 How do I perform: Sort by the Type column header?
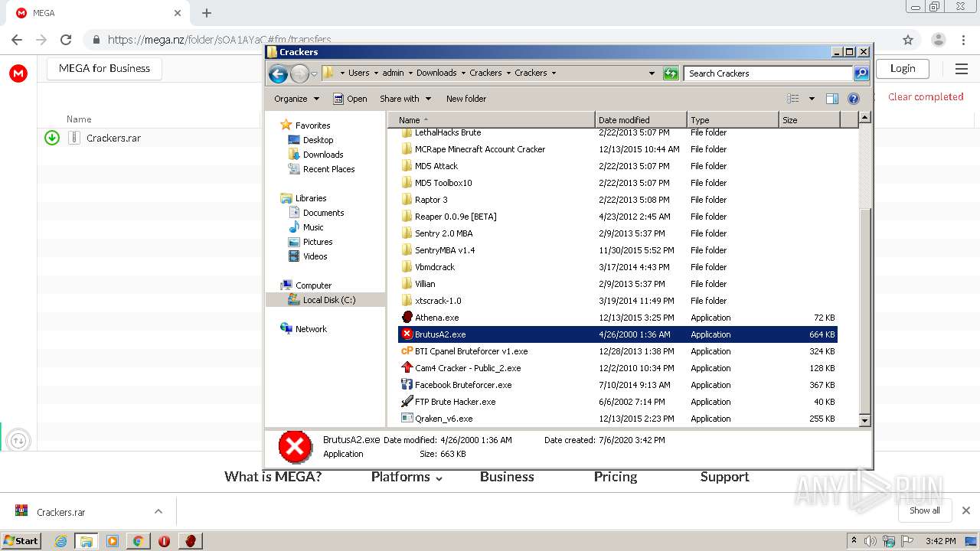click(x=733, y=120)
